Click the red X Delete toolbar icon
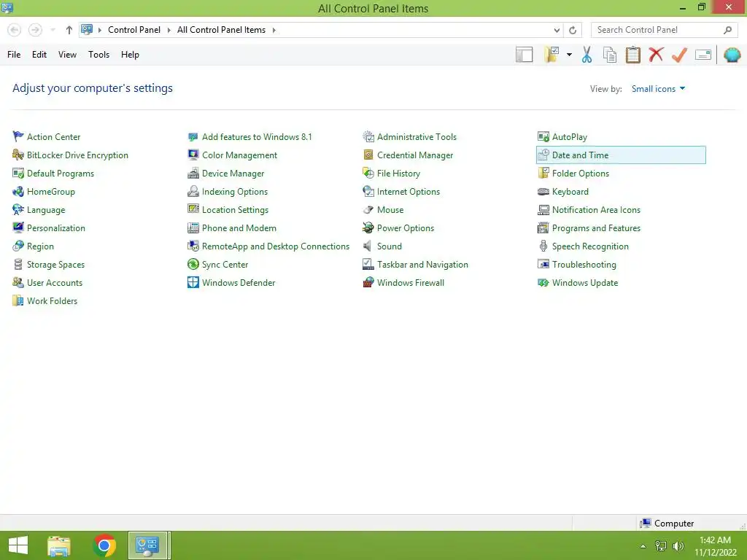The width and height of the screenshot is (747, 560). 656,55
